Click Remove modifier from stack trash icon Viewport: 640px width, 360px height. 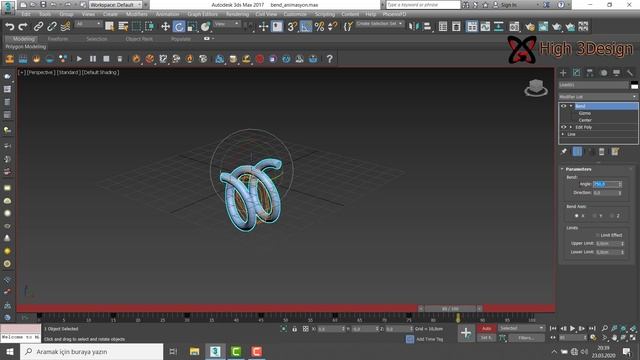click(602, 151)
